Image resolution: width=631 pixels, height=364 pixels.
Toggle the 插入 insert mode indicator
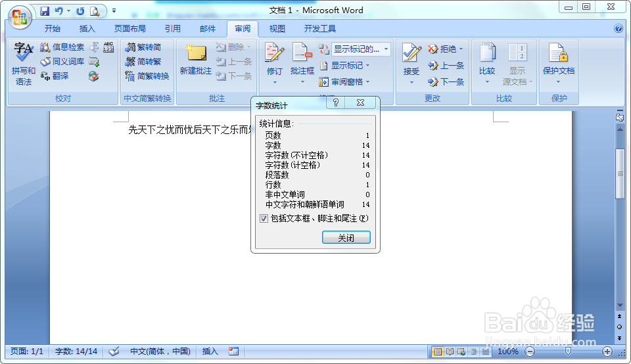pyautogui.click(x=210, y=352)
